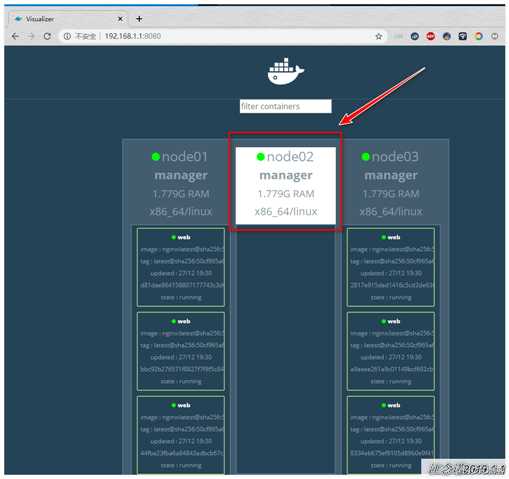Click x86_64/linux under node01
Viewport: 509px width, 479px height.
[181, 212]
